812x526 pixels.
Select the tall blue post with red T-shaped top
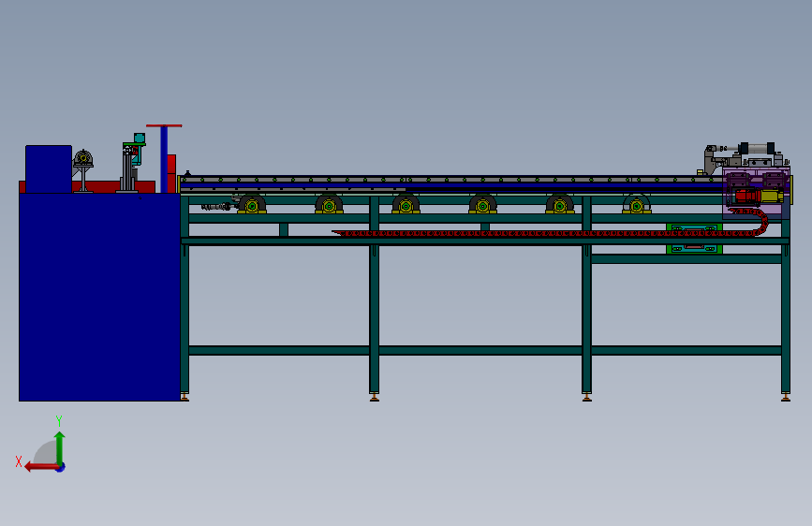point(164,158)
